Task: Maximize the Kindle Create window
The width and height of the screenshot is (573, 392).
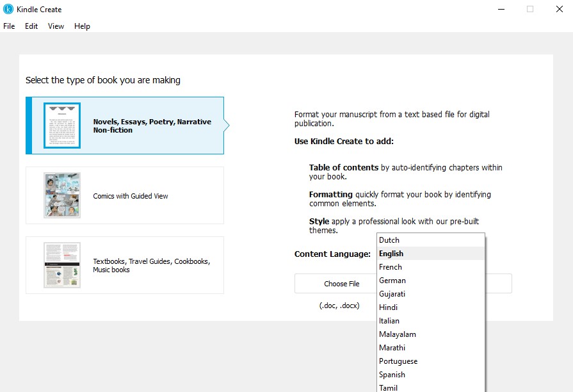Action: tap(530, 9)
